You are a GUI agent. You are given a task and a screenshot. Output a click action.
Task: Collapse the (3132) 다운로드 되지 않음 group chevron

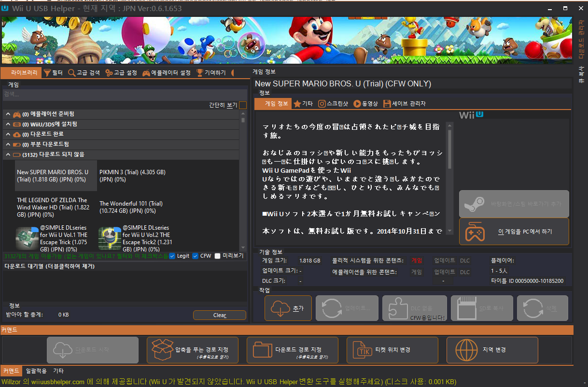click(x=8, y=154)
